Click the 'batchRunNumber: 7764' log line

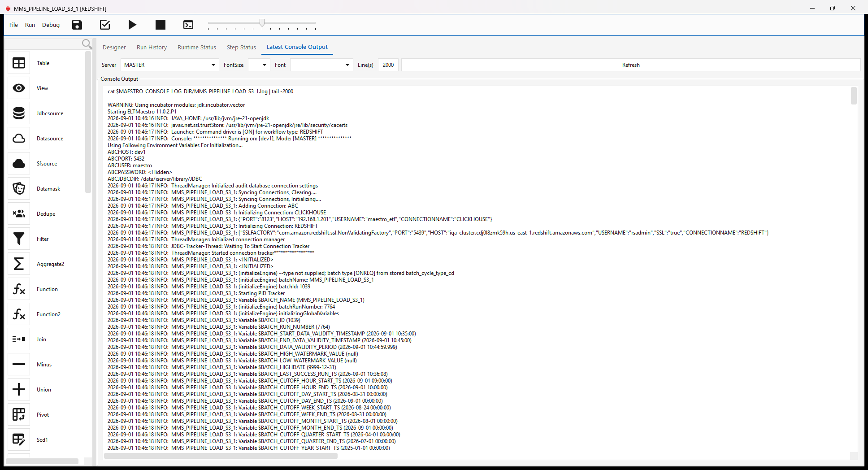[221, 307]
